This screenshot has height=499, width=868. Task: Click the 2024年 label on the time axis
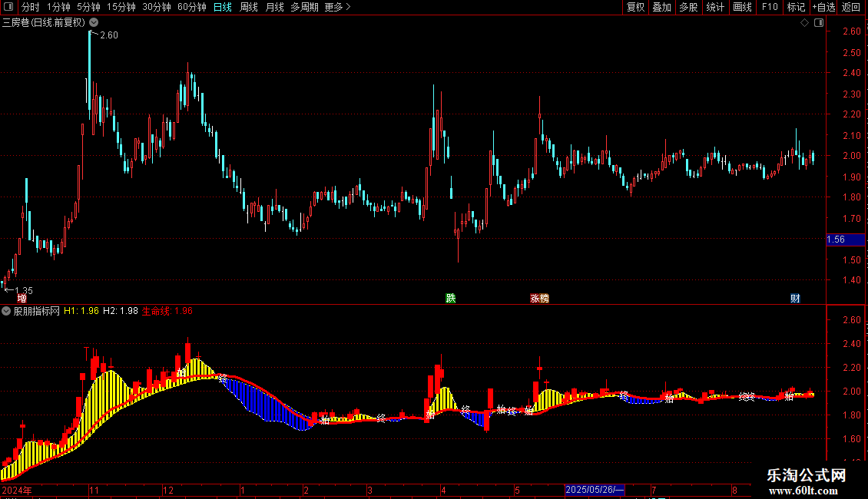[x=17, y=490]
